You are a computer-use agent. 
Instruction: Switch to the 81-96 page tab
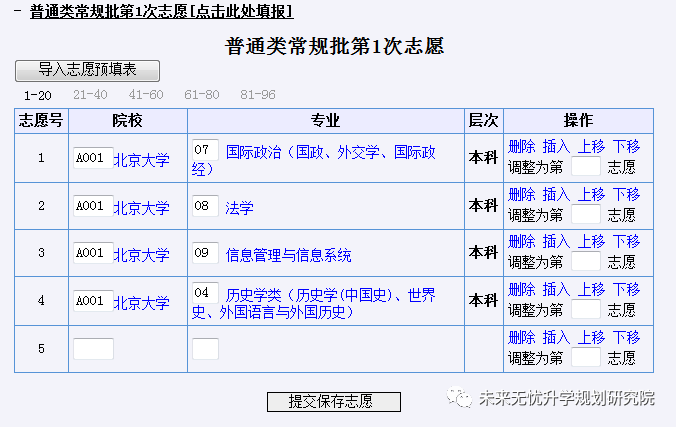click(x=258, y=94)
